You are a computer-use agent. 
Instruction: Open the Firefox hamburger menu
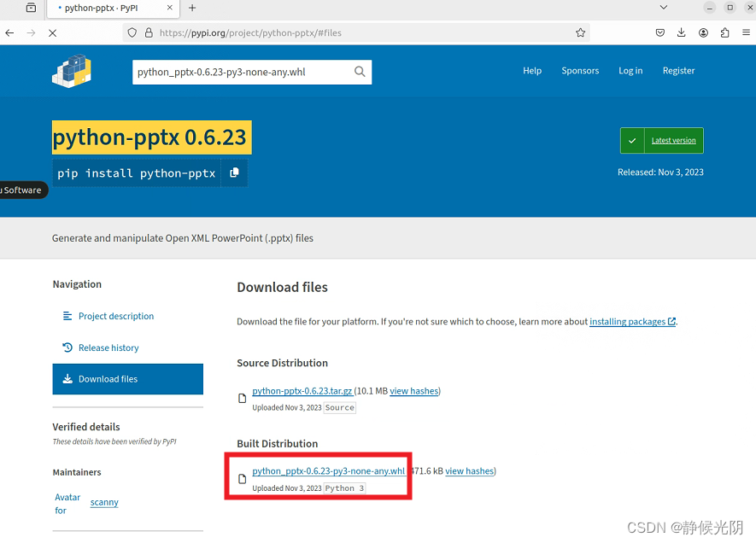(x=746, y=32)
